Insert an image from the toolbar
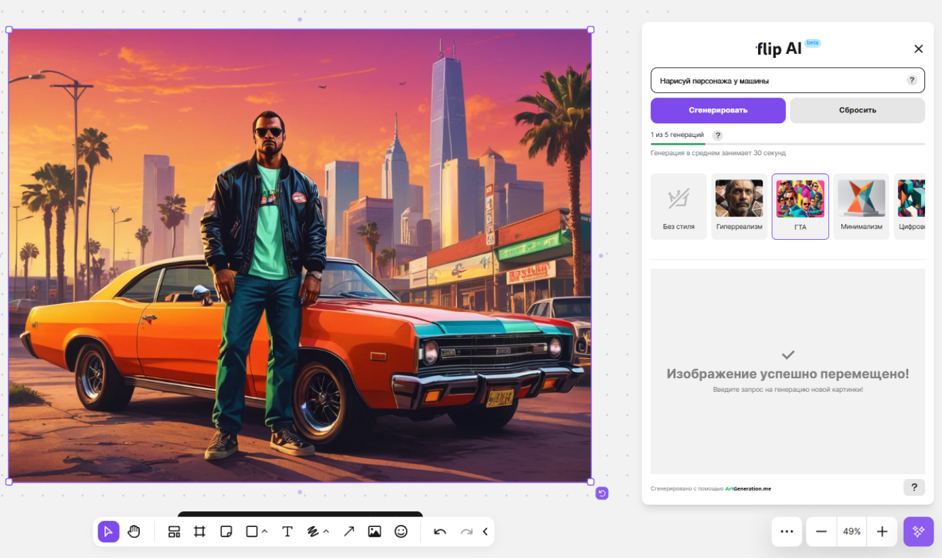Image resolution: width=942 pixels, height=560 pixels. [375, 531]
